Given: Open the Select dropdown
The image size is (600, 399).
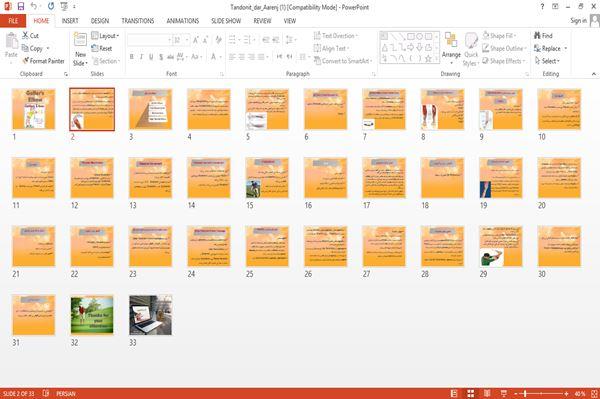Looking at the screenshot, I should [547, 61].
